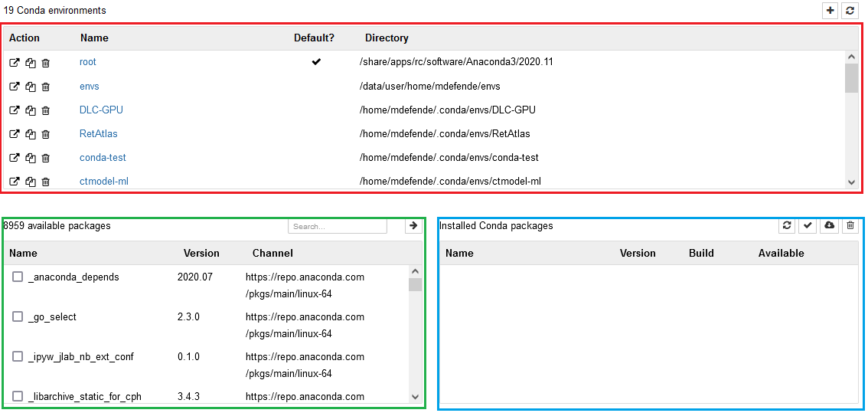Click the install arrow beside package search
The height and width of the screenshot is (413, 868).
click(x=413, y=226)
